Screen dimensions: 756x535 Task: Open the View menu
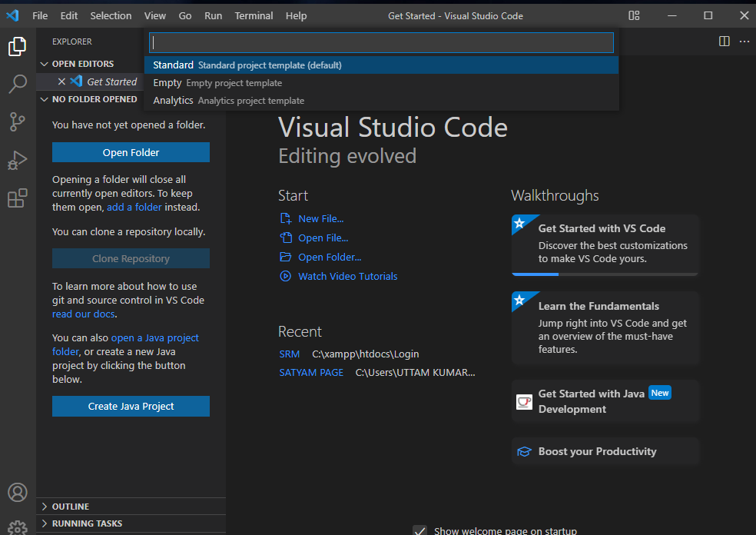[x=154, y=16]
